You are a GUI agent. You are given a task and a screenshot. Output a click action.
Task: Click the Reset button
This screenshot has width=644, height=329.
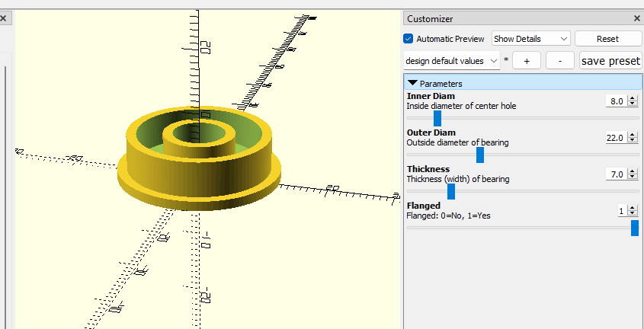(608, 39)
